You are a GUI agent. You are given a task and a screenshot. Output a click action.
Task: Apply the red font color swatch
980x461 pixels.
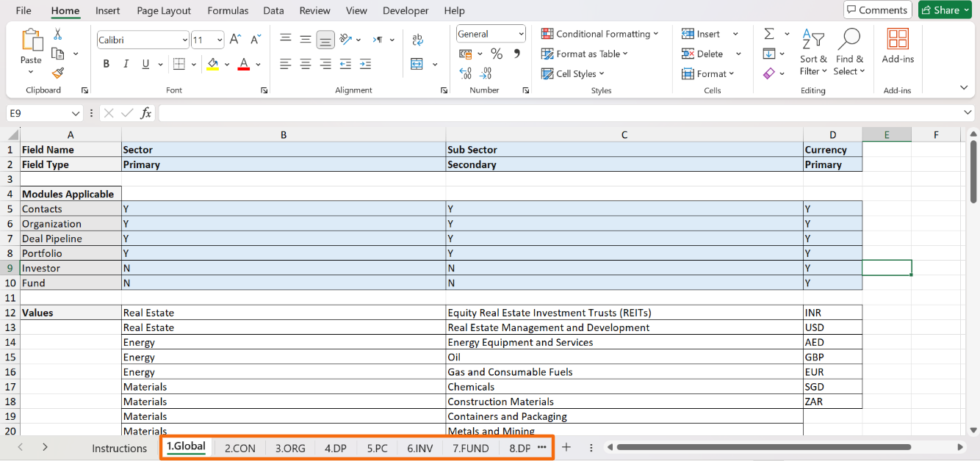[244, 64]
